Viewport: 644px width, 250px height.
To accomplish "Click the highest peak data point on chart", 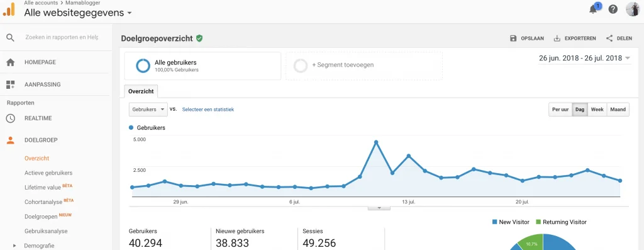I will coord(376,142).
